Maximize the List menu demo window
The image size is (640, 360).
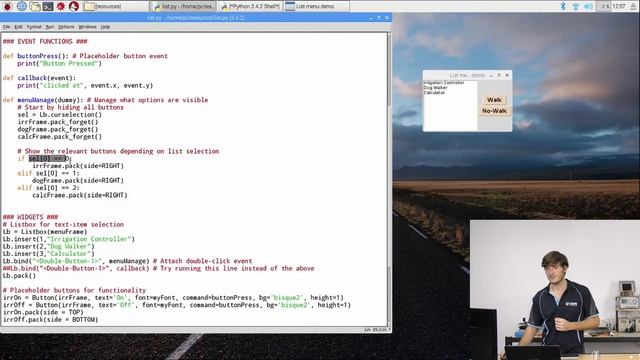(499, 75)
